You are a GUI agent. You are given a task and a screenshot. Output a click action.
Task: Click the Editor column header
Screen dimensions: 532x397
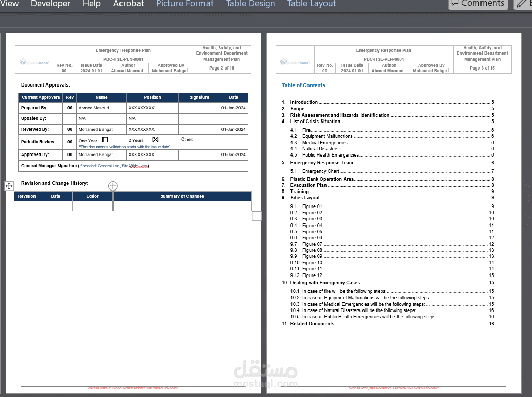click(92, 196)
